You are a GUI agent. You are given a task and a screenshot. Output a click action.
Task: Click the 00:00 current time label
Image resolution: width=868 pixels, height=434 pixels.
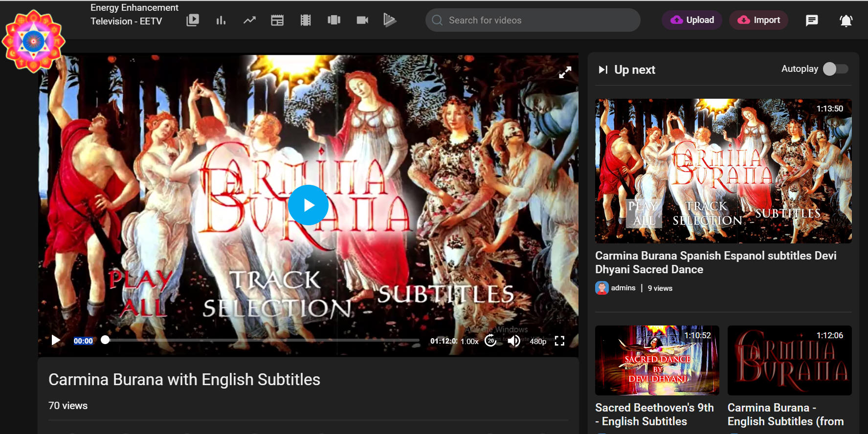83,341
